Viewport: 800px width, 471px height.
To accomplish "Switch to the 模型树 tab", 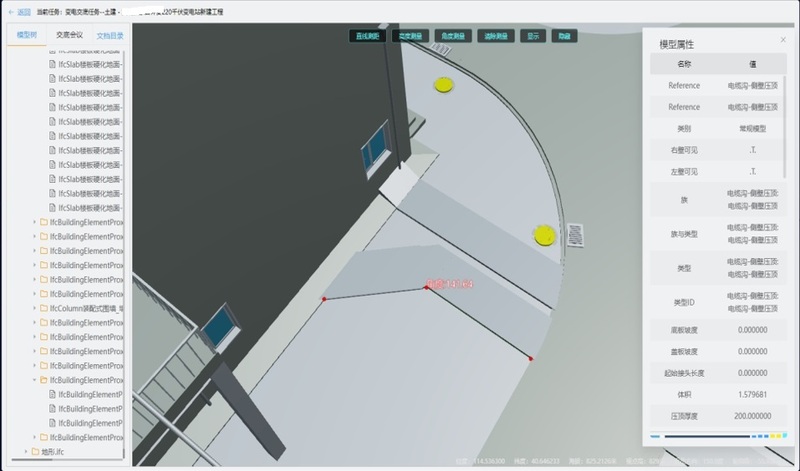I will pos(27,35).
